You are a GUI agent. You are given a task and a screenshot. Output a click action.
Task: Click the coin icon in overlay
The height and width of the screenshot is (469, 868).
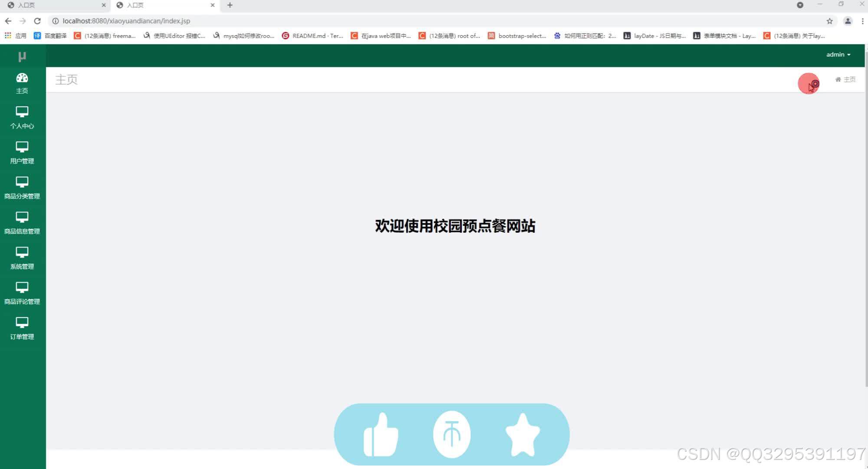pyautogui.click(x=452, y=434)
